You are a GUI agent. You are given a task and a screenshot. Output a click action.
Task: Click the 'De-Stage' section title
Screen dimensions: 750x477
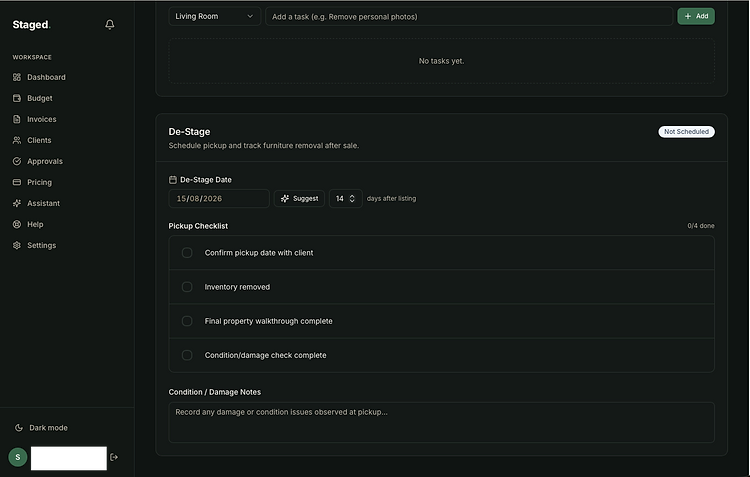pyautogui.click(x=189, y=132)
